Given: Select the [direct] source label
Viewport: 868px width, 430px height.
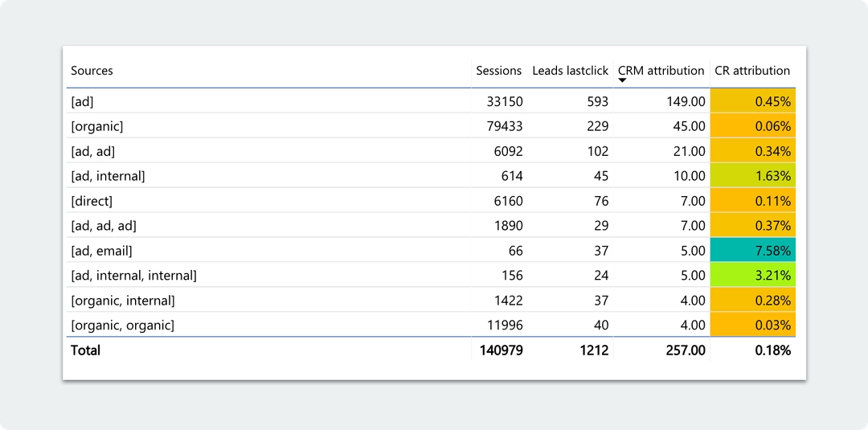Looking at the screenshot, I should [92, 201].
